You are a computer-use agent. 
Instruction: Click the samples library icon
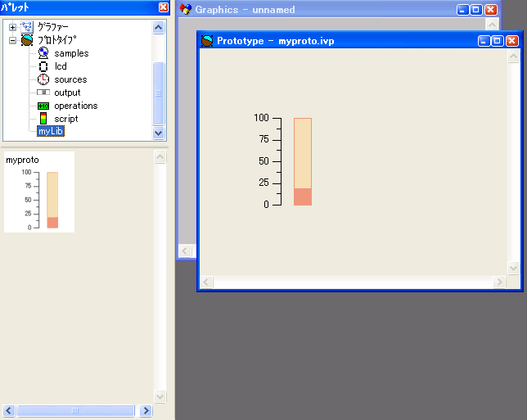tap(43, 53)
